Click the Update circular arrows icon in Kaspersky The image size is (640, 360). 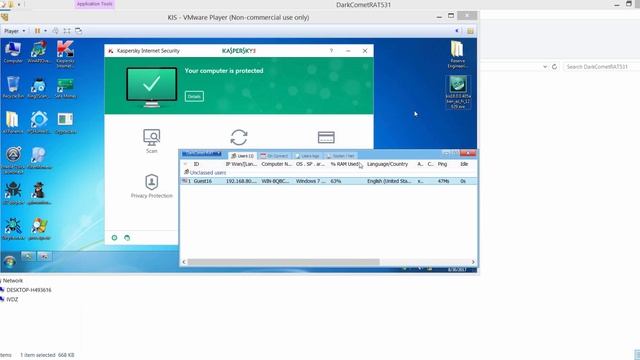coord(239,138)
